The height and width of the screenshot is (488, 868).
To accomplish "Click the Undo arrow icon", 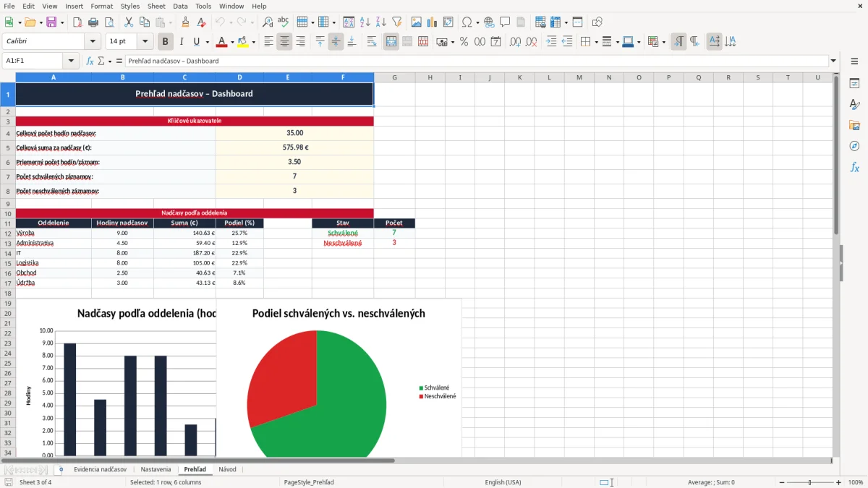I will coord(221,22).
